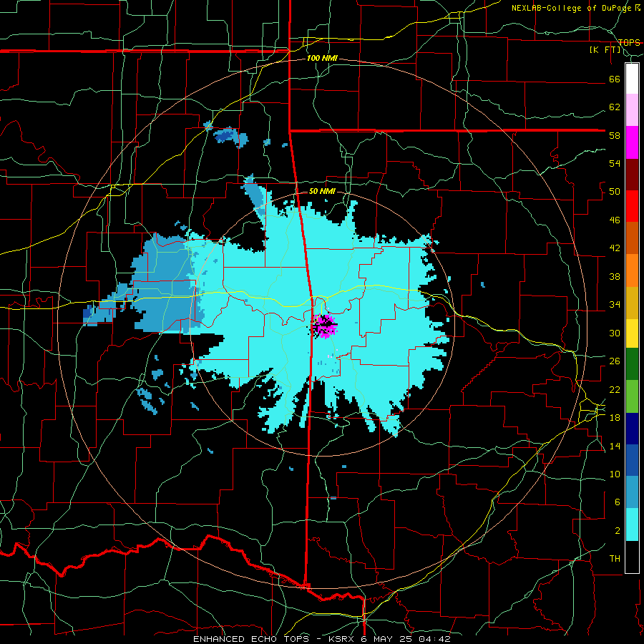Click the "62" scale label

click(615, 107)
